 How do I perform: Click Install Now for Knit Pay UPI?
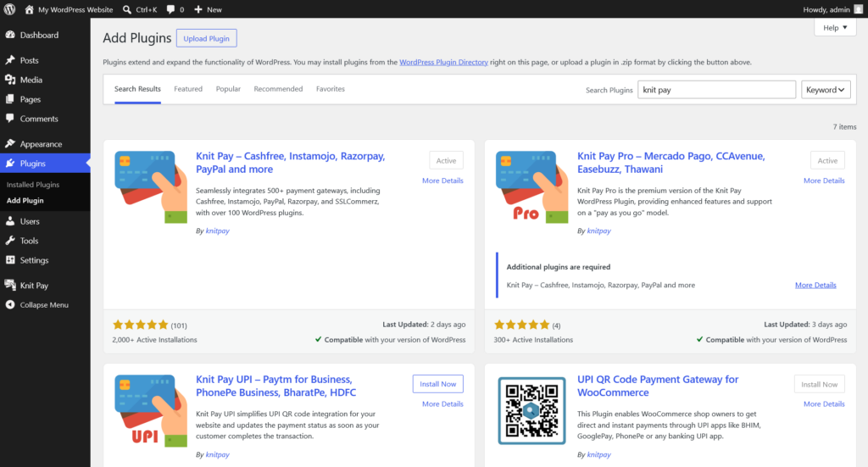[x=438, y=384]
